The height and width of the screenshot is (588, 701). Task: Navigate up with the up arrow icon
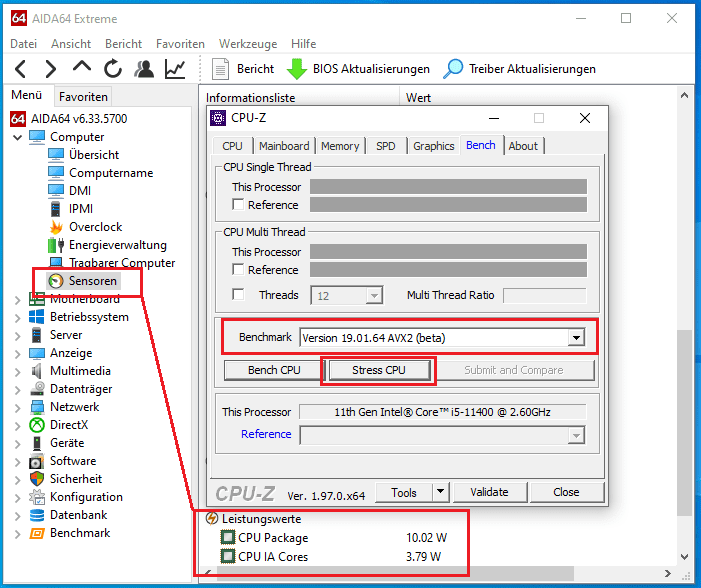tap(82, 67)
